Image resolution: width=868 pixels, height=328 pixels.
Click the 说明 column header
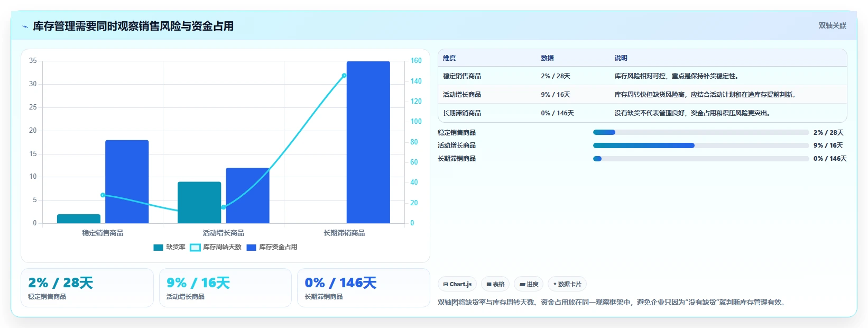621,58
